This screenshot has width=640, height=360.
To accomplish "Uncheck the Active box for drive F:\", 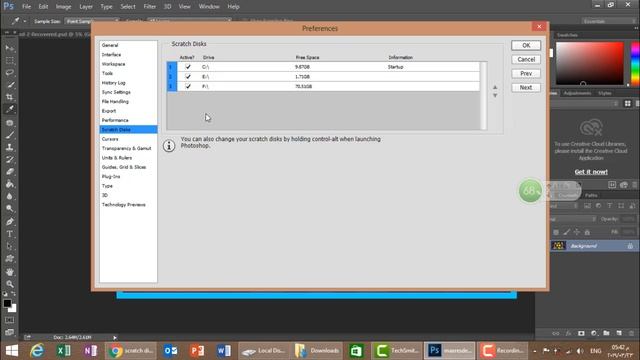I will pos(188,86).
